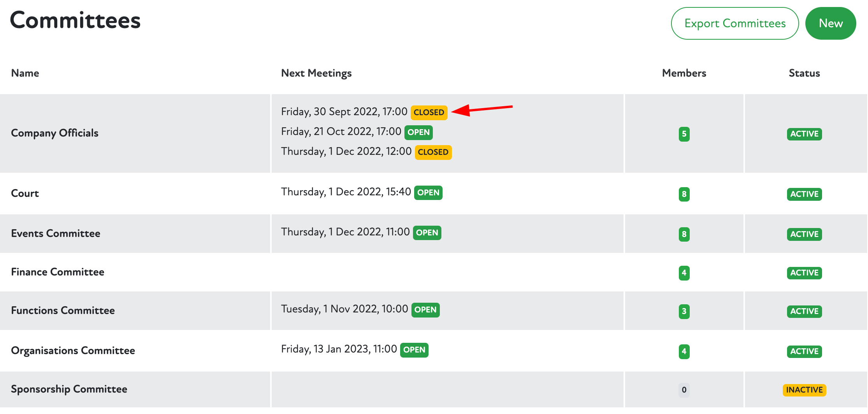Open the Functions Committee entry
868x414 pixels.
pos(63,310)
